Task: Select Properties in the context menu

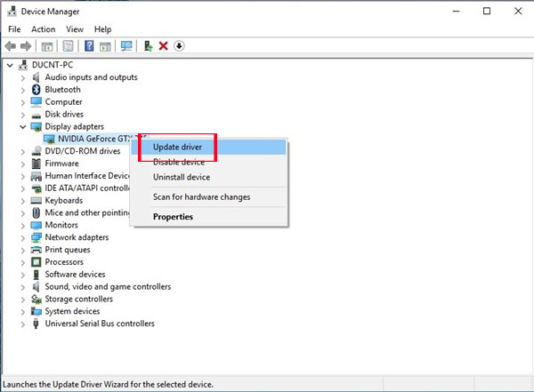Action: click(173, 217)
